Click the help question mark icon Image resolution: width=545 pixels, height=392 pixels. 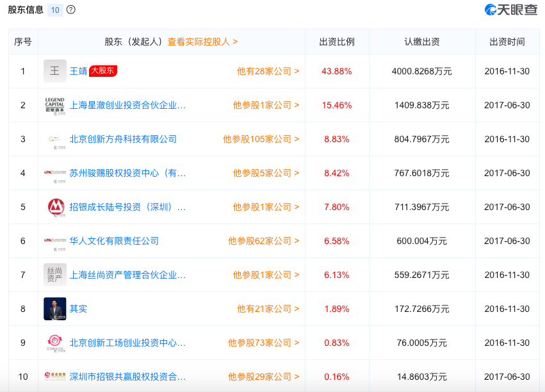[x=71, y=10]
